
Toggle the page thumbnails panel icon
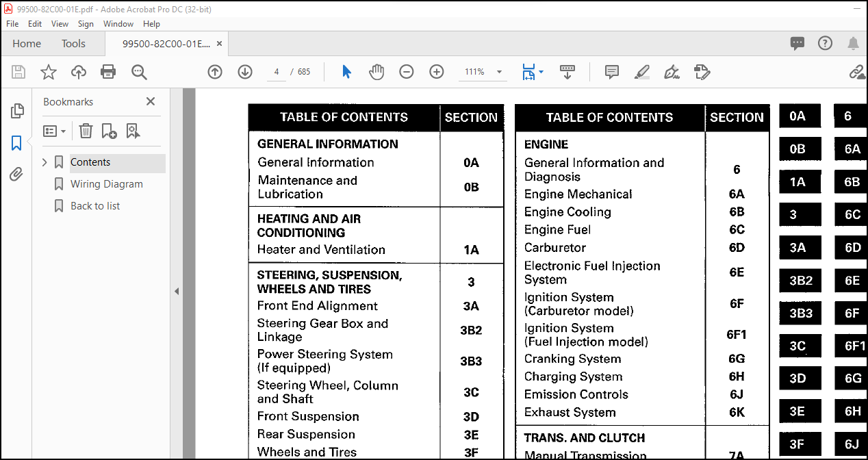point(17,111)
